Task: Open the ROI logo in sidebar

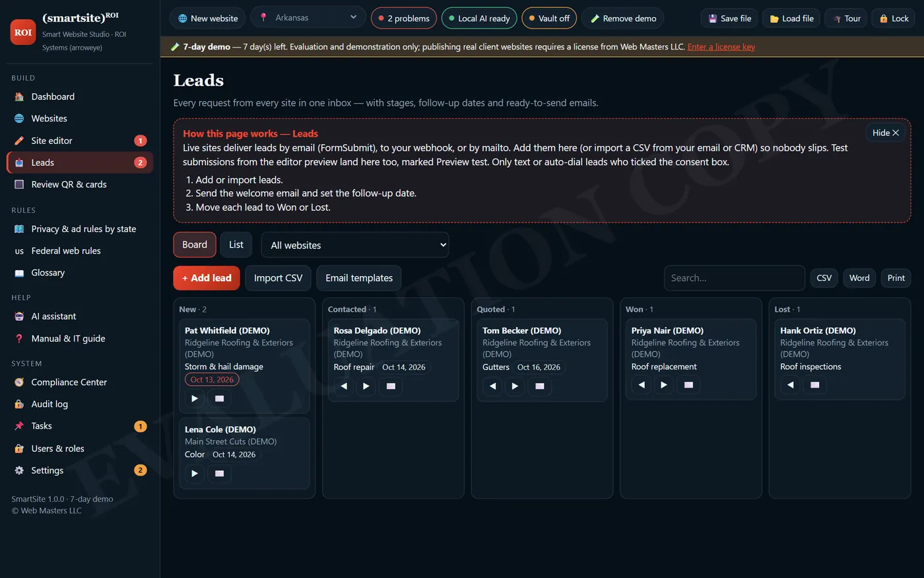Action: [x=23, y=32]
